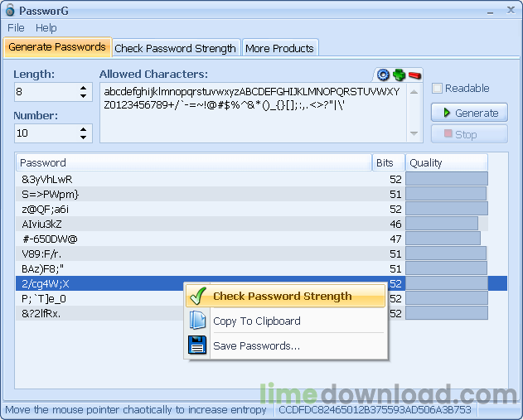Choose Check Password Strength from context menu

click(x=285, y=296)
